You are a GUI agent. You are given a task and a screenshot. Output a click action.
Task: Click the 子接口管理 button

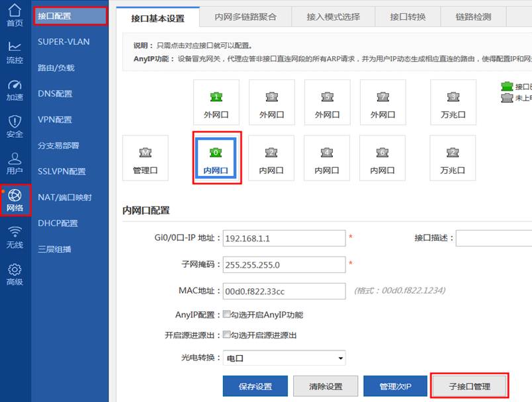pyautogui.click(x=469, y=386)
